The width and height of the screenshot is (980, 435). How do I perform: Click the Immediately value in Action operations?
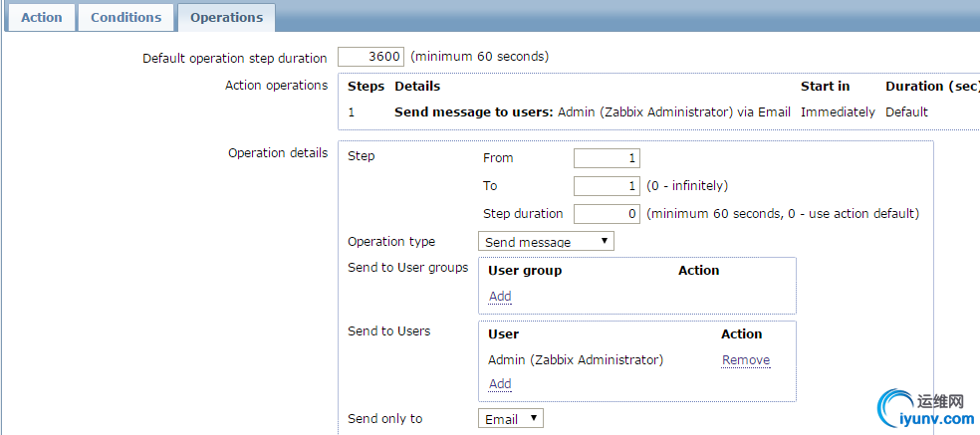tap(838, 112)
